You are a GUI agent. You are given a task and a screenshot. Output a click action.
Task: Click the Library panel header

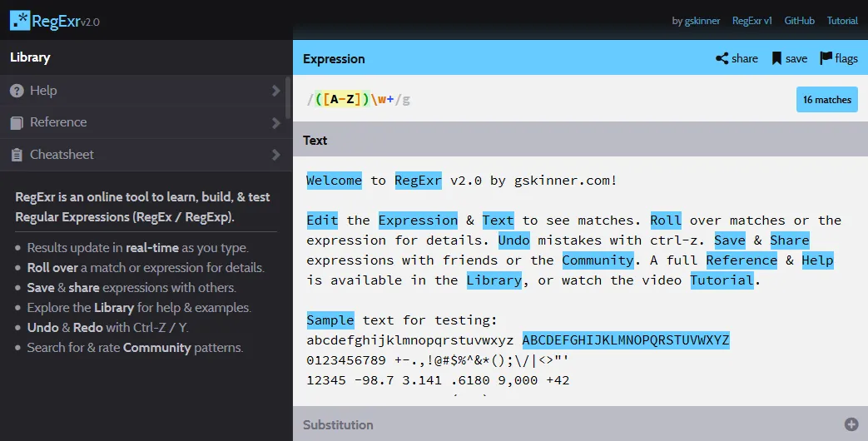[146, 57]
